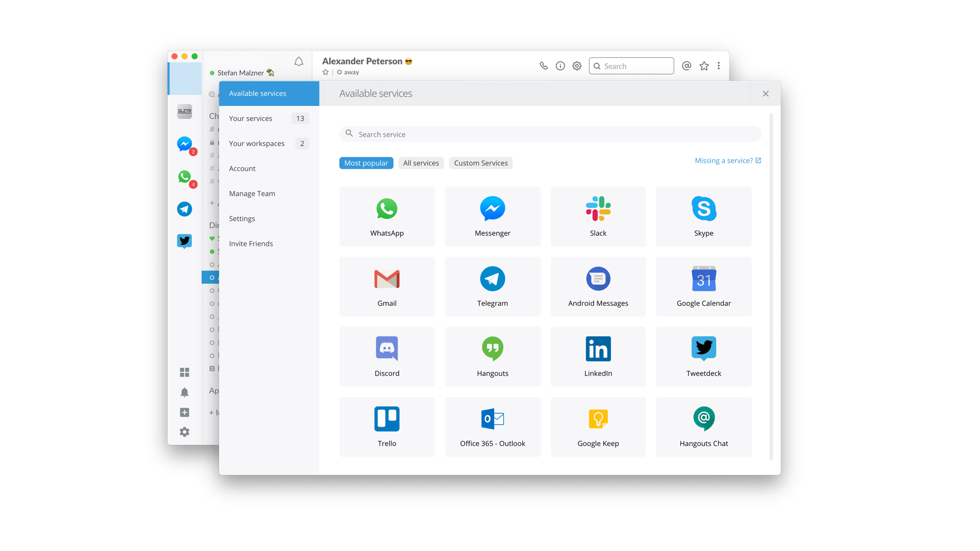980x551 pixels.
Task: Click the Invite Friends option
Action: point(251,243)
